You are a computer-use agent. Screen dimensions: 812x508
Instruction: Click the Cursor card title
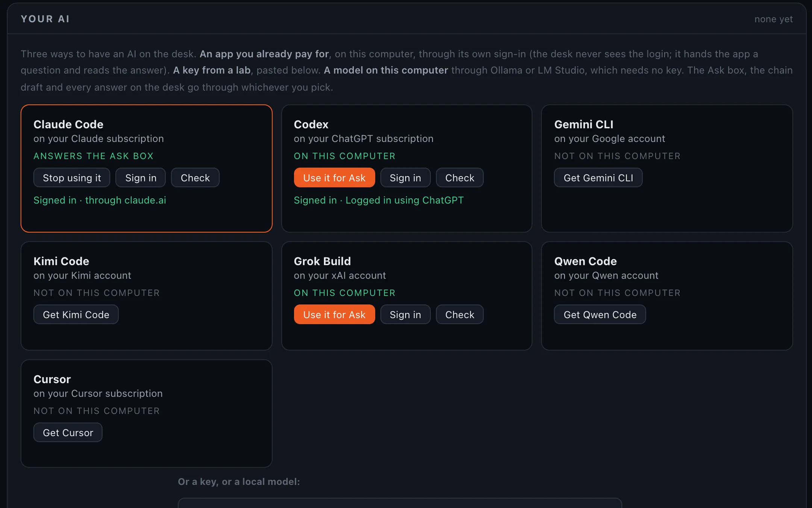pos(52,379)
